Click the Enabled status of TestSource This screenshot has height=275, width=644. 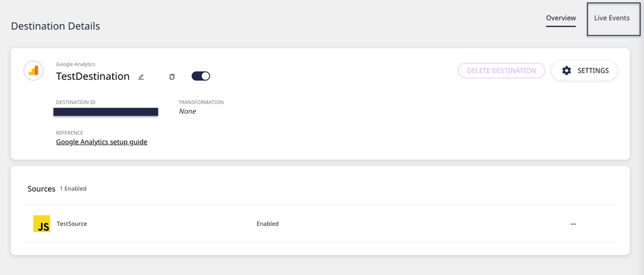[267, 224]
